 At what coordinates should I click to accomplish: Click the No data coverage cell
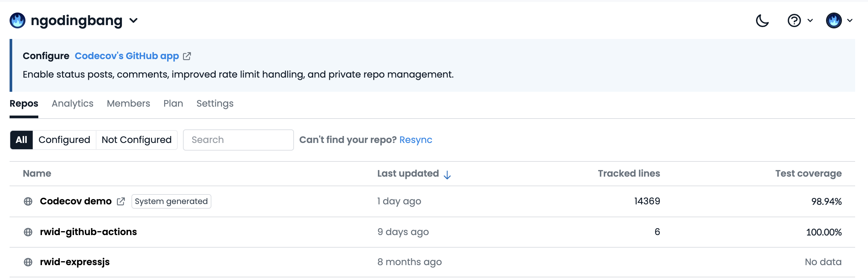point(823,262)
